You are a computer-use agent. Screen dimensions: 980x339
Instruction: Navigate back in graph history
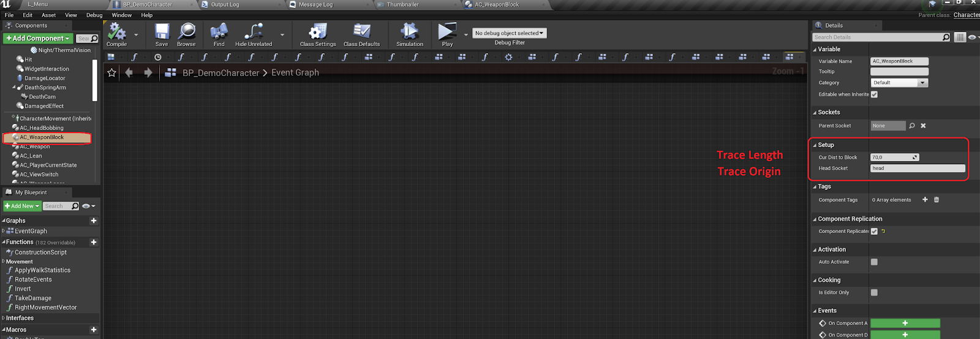129,72
